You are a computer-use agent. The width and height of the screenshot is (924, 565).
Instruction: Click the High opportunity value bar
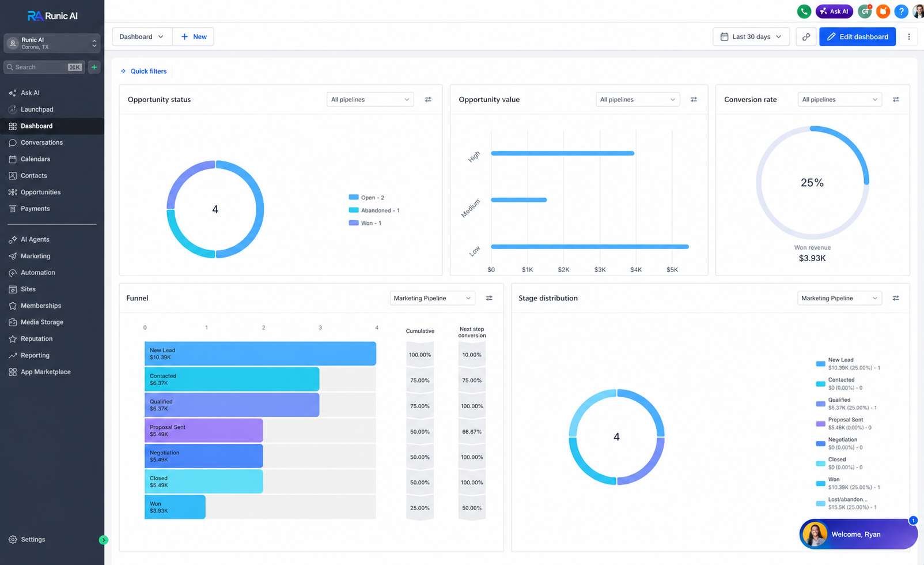click(563, 153)
